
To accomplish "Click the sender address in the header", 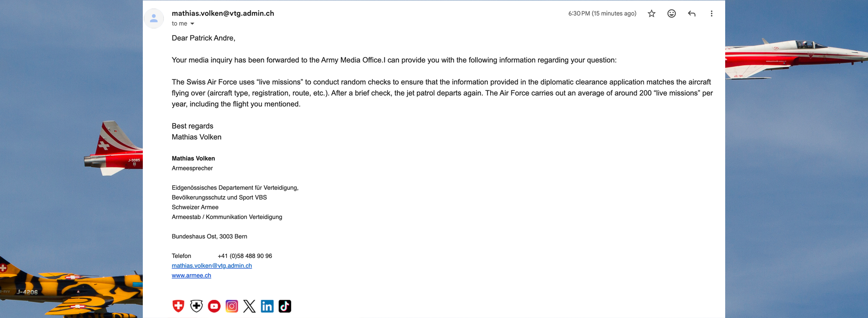I will coord(223,13).
